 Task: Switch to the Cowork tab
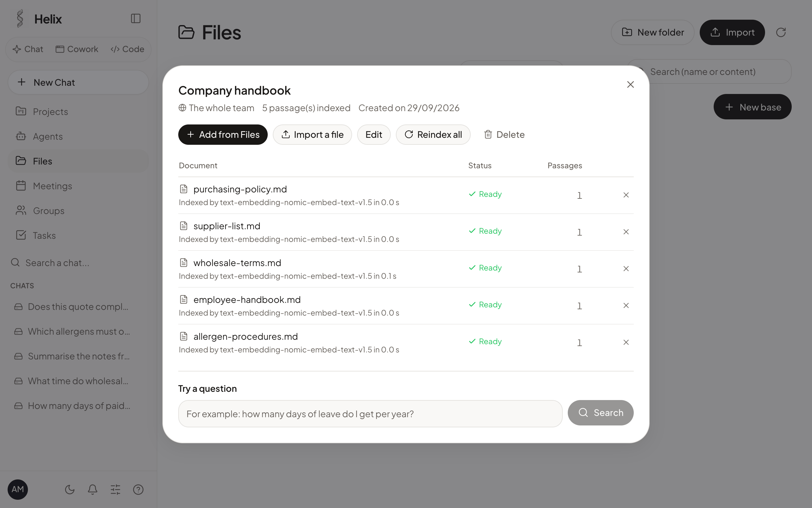(x=77, y=49)
